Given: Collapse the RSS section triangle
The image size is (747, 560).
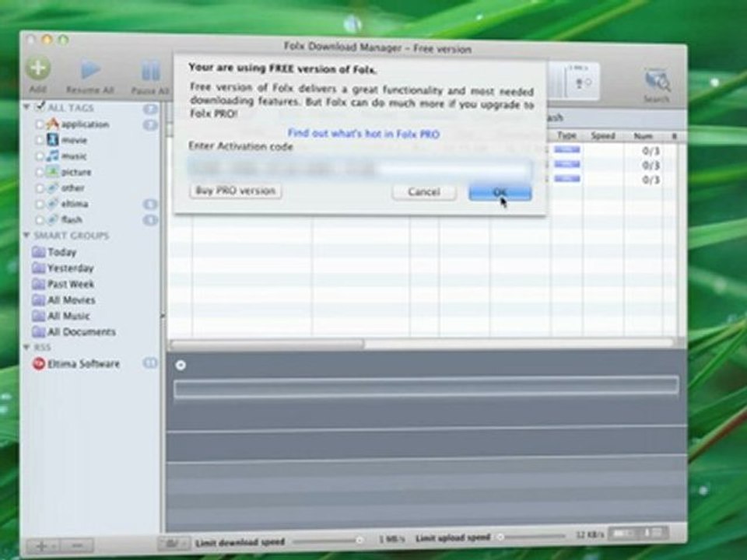Looking at the screenshot, I should [x=27, y=347].
